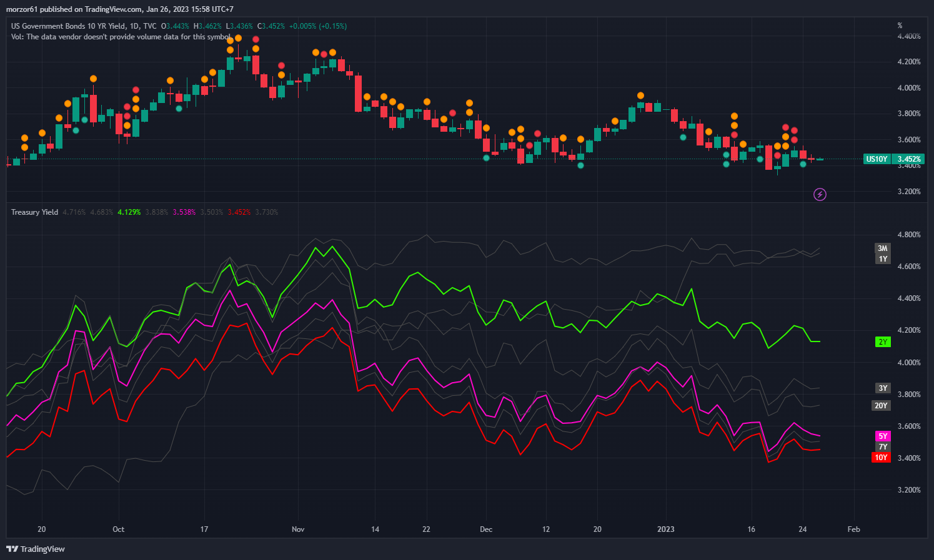The image size is (934, 560).
Task: Click the open value O3.443%
Action: pyautogui.click(x=175, y=26)
